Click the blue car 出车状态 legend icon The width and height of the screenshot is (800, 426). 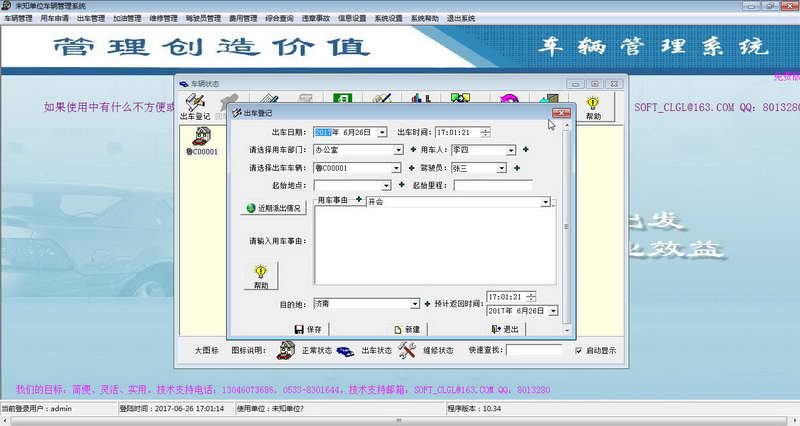345,352
